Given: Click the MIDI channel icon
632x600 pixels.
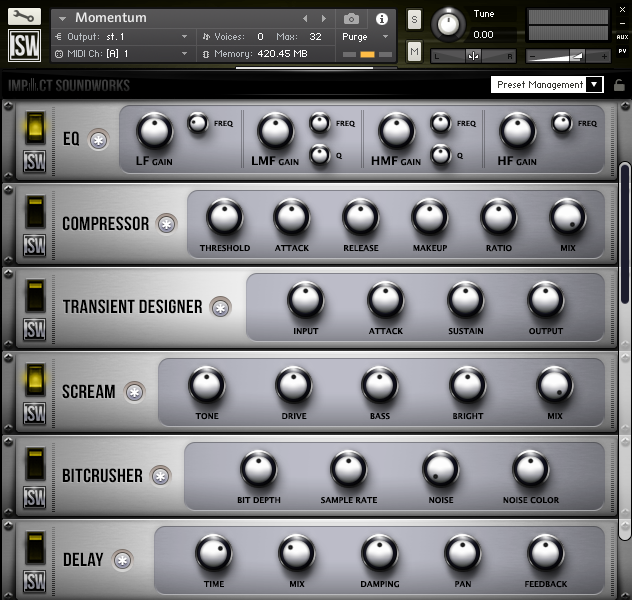Looking at the screenshot, I should (x=59, y=54).
